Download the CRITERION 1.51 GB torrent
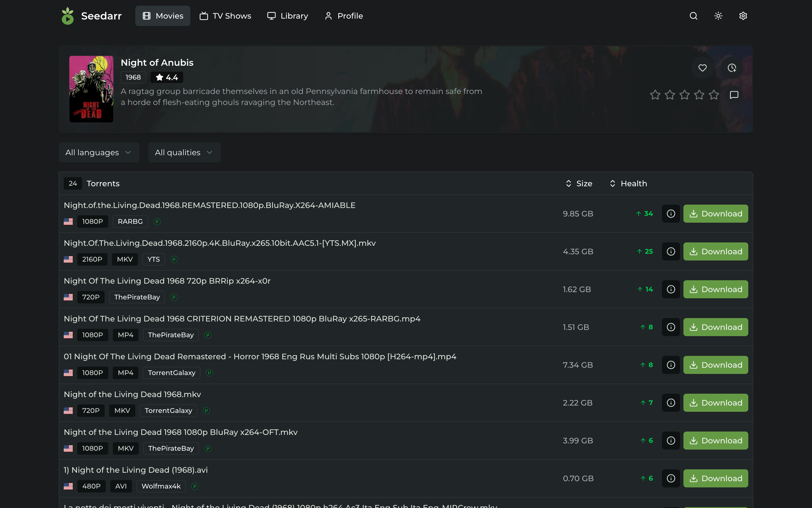This screenshot has height=508, width=812. 716,327
